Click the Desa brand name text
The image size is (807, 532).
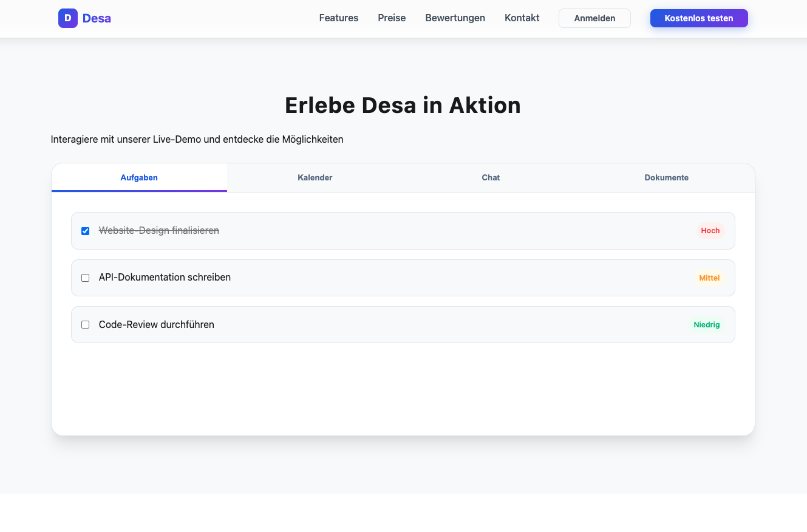[97, 18]
